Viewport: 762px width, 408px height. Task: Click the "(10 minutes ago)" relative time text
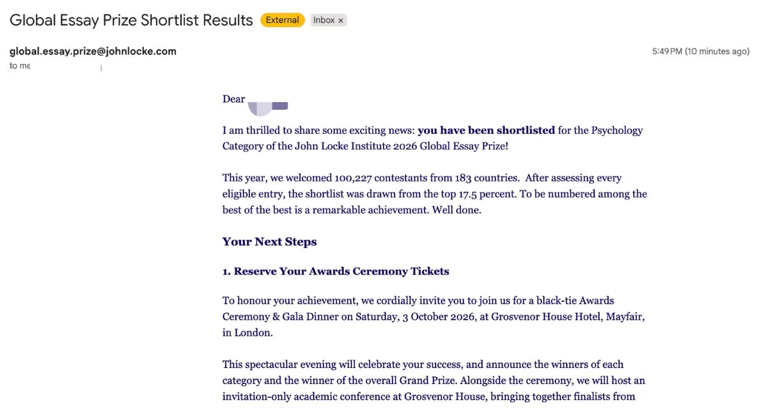[717, 51]
